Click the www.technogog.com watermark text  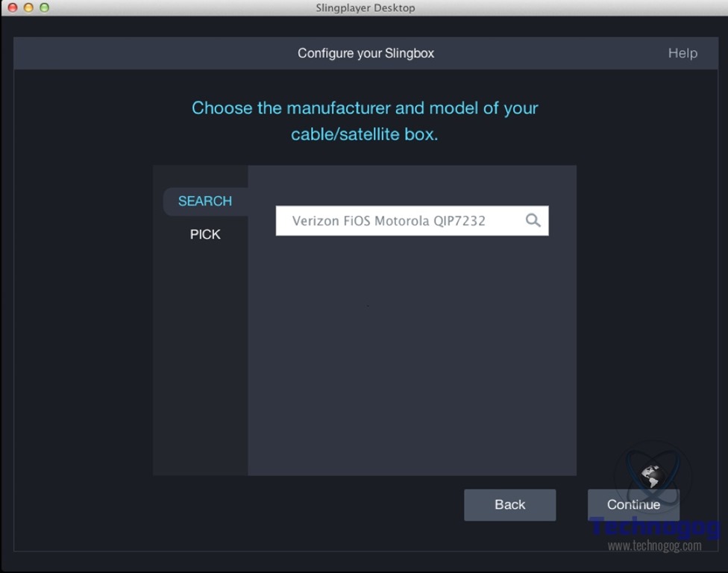click(x=654, y=546)
